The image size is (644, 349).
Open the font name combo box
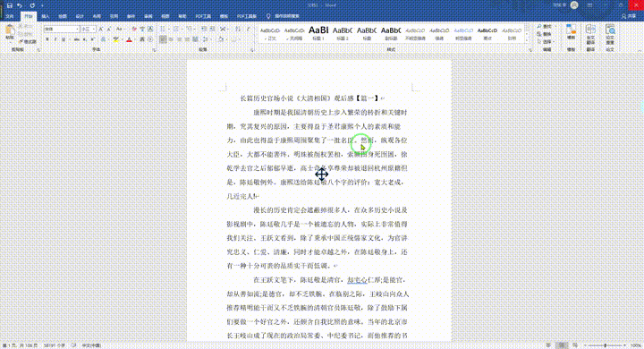61,30
